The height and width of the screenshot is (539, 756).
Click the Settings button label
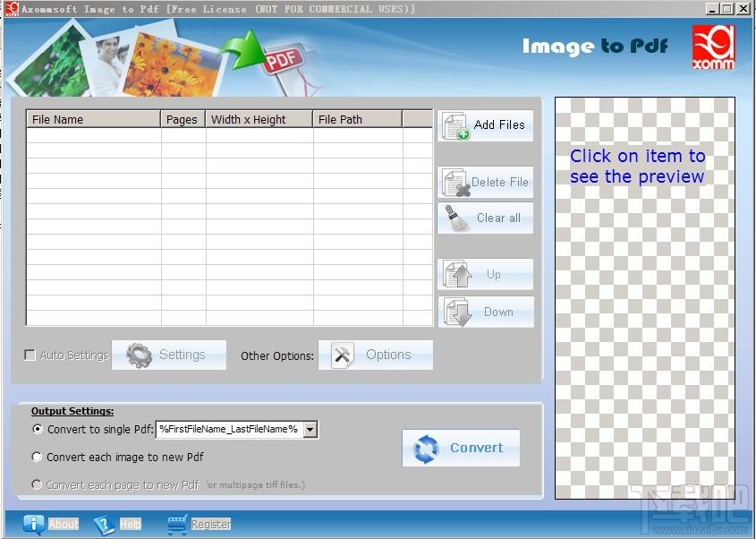tap(183, 355)
